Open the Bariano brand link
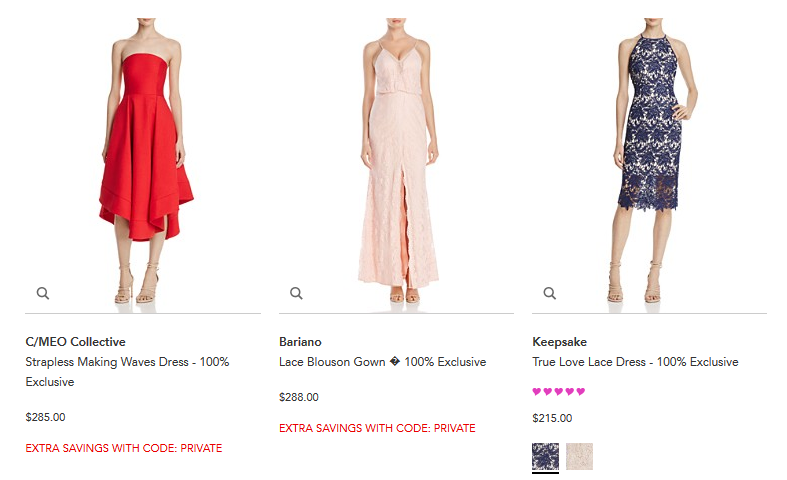 pyautogui.click(x=300, y=342)
